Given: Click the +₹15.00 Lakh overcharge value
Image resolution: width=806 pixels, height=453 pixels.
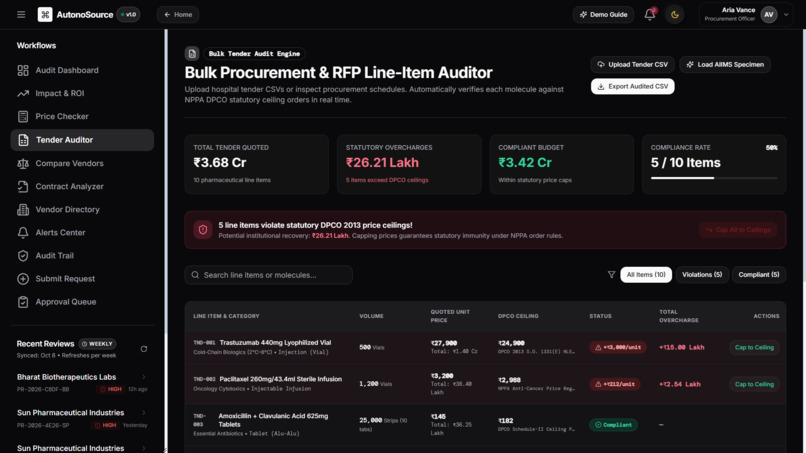Looking at the screenshot, I should [682, 348].
